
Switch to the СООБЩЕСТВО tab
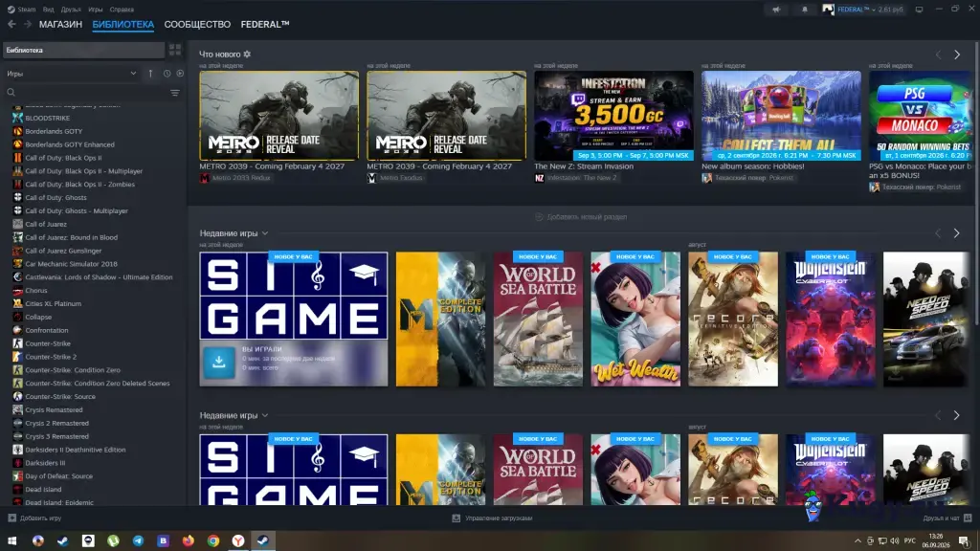(197, 24)
